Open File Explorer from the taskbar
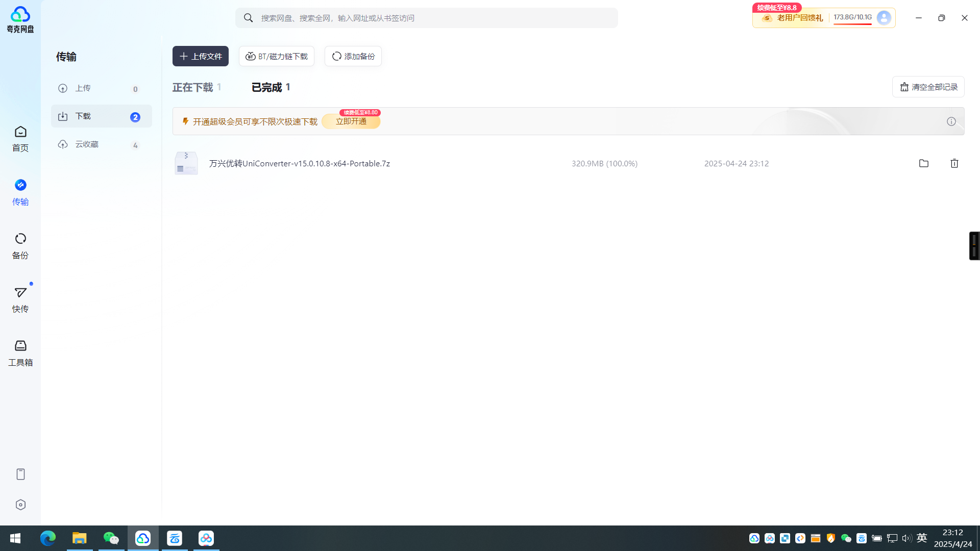Viewport: 980px width, 551px height. [x=80, y=538]
